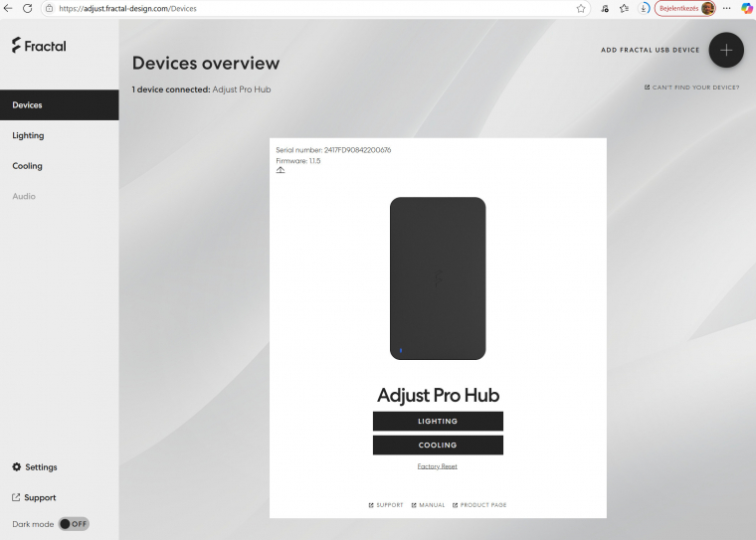Open Cooling for Adjust Pro Hub
The height and width of the screenshot is (540, 756).
438,445
